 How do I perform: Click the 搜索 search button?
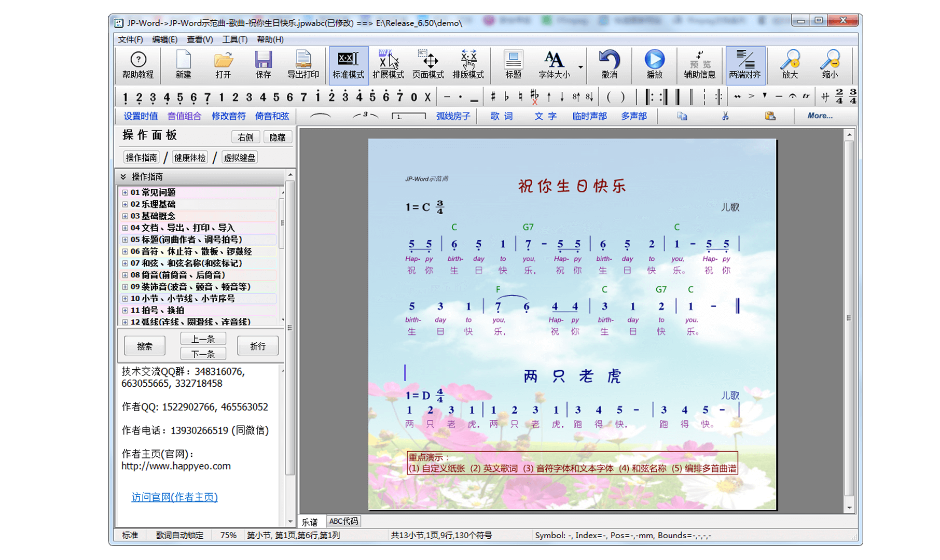click(145, 346)
